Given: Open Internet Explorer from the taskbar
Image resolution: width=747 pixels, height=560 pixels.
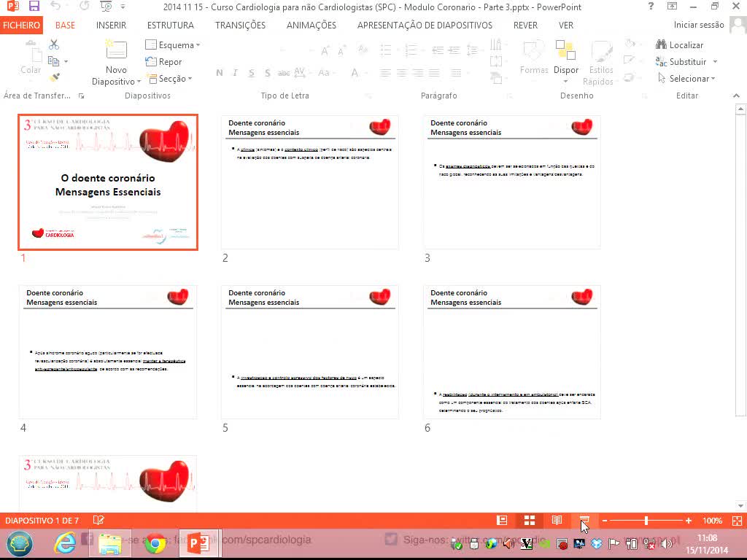Looking at the screenshot, I should pyautogui.click(x=64, y=543).
